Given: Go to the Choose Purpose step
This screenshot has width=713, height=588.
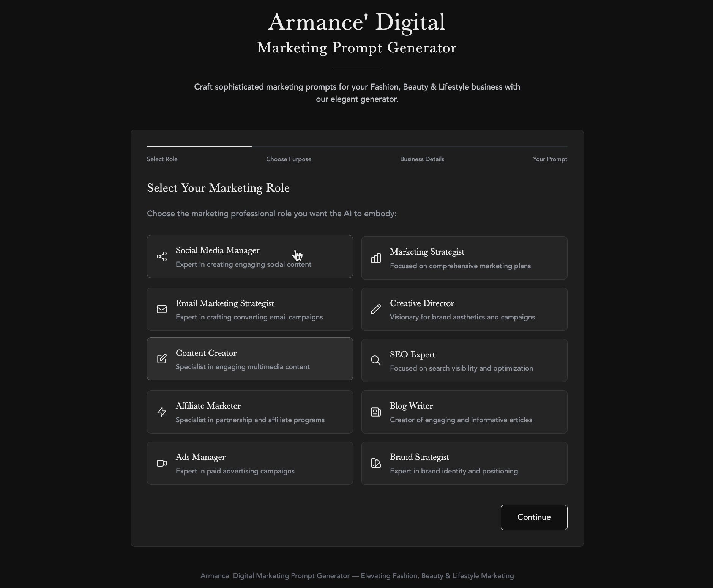Looking at the screenshot, I should click(289, 159).
